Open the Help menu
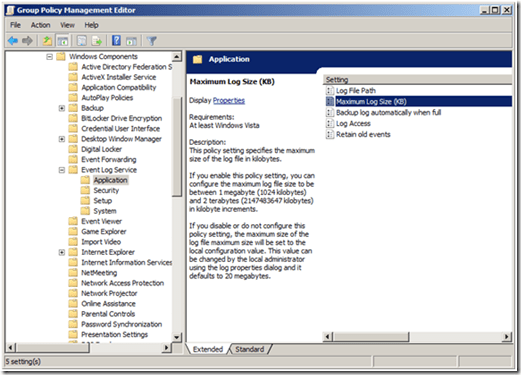 pos(91,25)
